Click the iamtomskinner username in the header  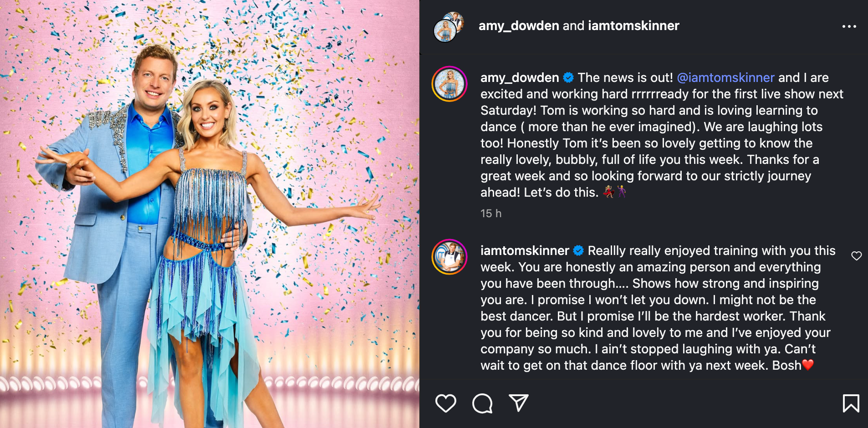point(632,26)
